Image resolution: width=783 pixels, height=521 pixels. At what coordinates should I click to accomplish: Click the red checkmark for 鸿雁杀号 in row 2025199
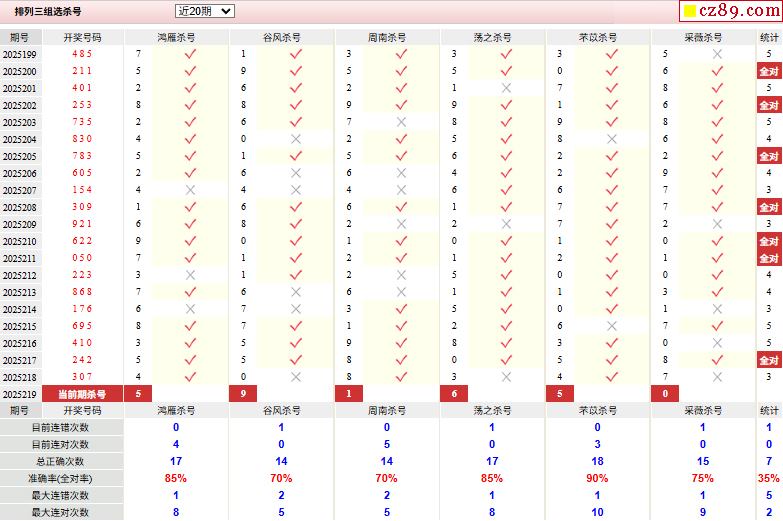[x=190, y=54]
